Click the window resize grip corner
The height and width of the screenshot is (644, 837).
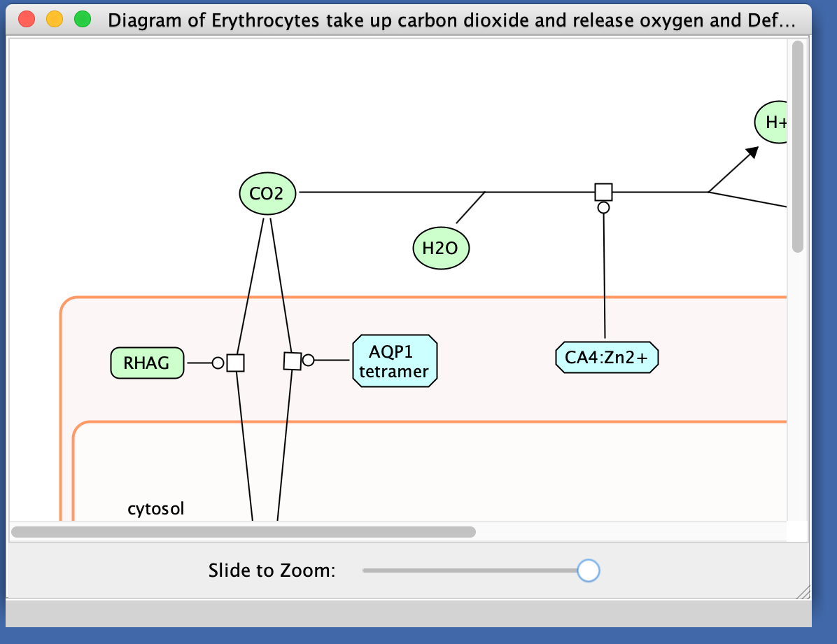pos(803,592)
